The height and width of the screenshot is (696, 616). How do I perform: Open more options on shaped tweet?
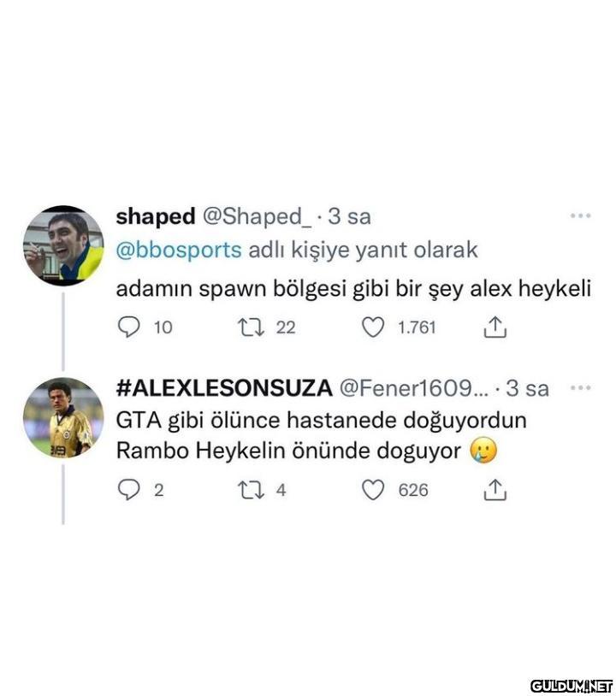[580, 215]
